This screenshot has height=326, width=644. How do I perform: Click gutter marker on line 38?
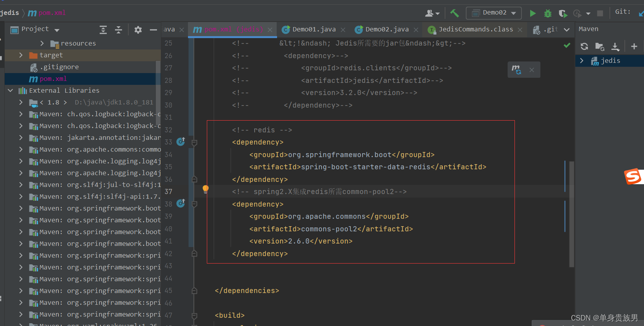181,203
